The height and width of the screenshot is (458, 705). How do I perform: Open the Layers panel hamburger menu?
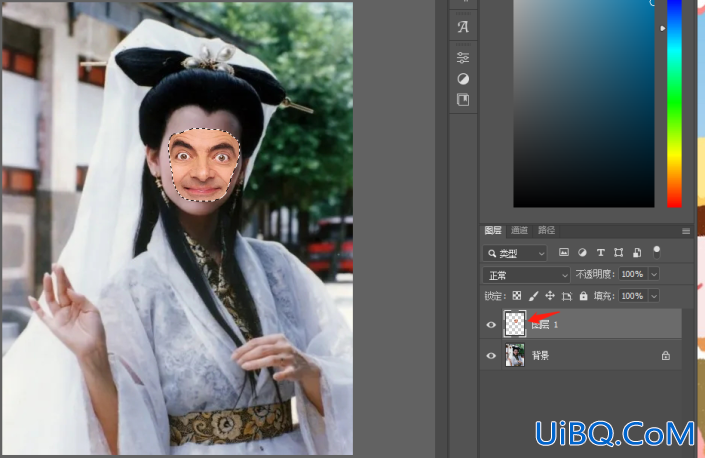(686, 231)
